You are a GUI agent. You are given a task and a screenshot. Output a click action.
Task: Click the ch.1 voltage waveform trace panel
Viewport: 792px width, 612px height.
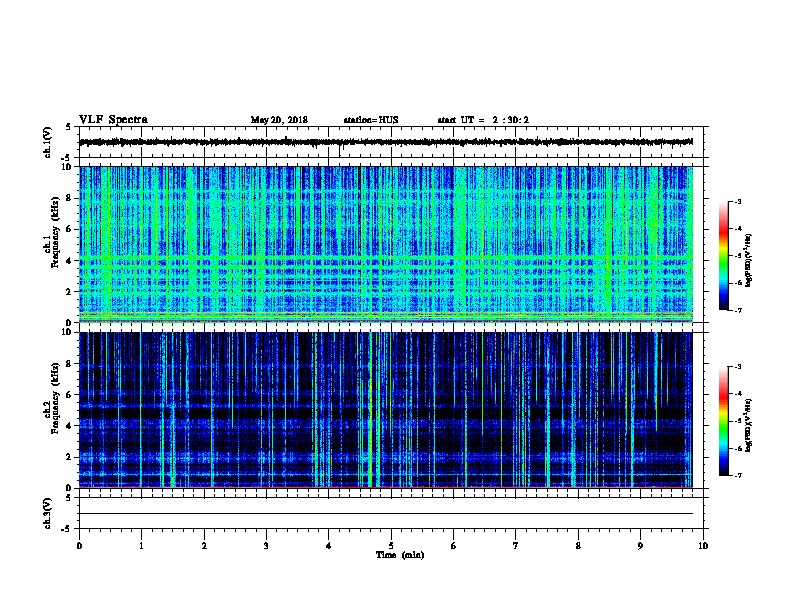pyautogui.click(x=391, y=142)
